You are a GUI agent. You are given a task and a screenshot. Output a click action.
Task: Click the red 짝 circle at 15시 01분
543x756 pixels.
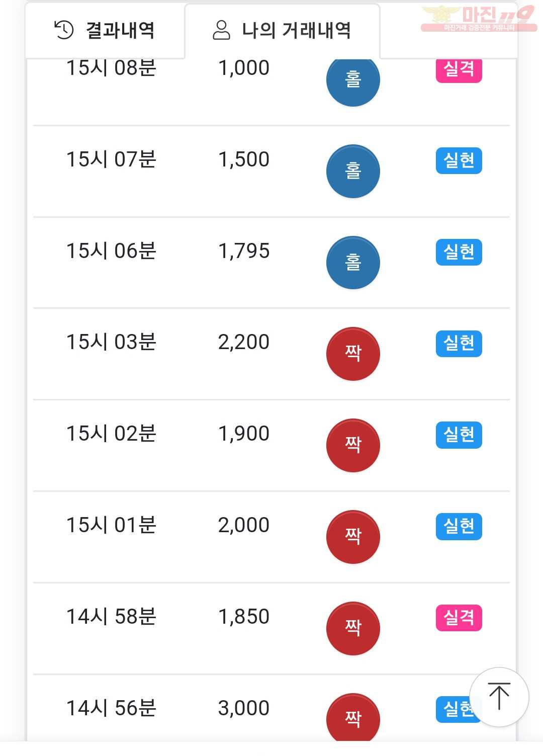(x=353, y=537)
